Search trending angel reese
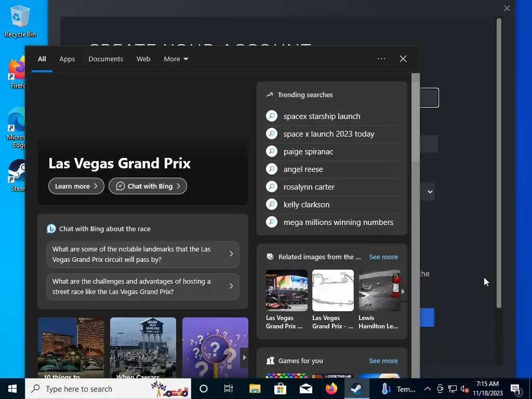Viewport: 532px width, 399px height. point(332,169)
